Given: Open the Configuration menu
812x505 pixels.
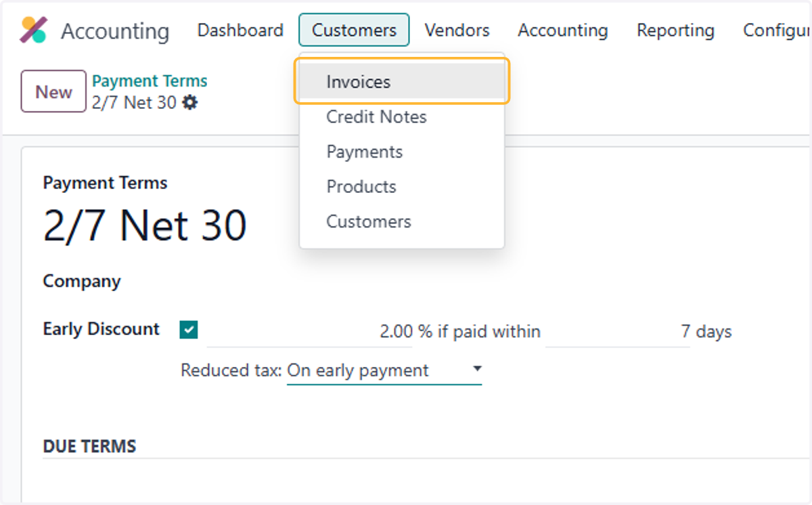Looking at the screenshot, I should click(x=775, y=30).
